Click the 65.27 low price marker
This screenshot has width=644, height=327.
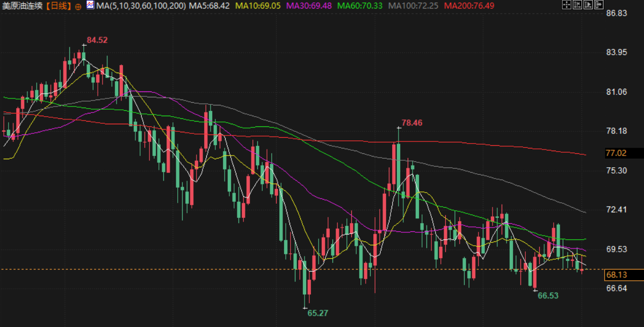(317, 312)
